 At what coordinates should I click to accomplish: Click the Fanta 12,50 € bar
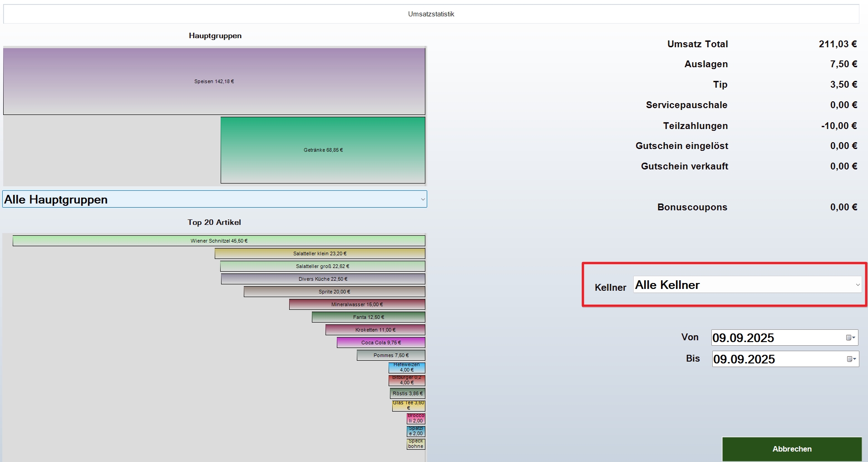tap(369, 317)
